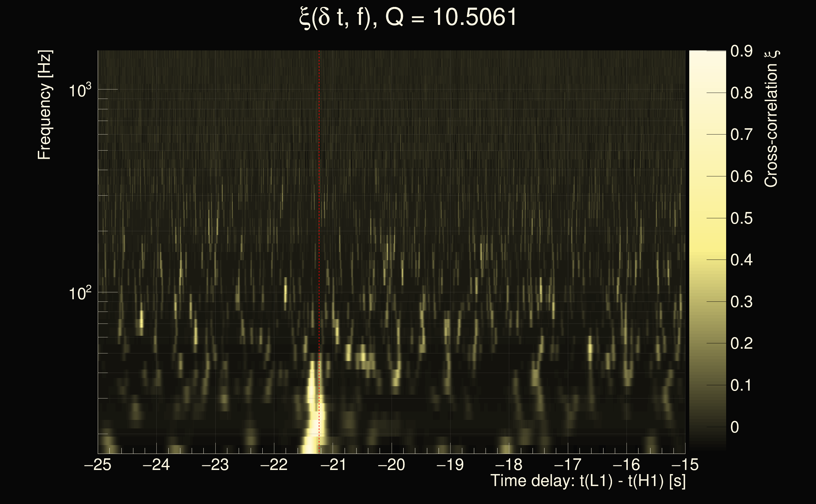Click the -22 time delay tick label

[274, 465]
